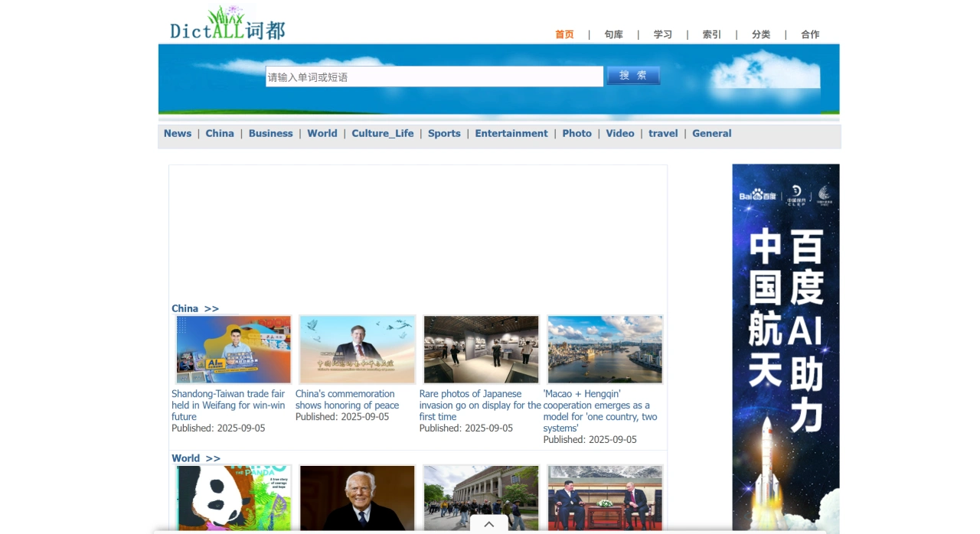Open the China >> section heading

tap(194, 308)
